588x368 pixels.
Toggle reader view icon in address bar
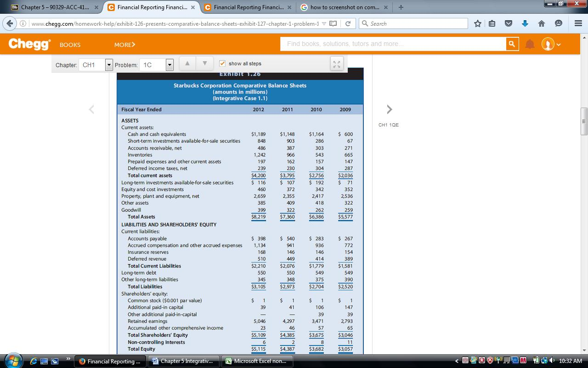333,23
